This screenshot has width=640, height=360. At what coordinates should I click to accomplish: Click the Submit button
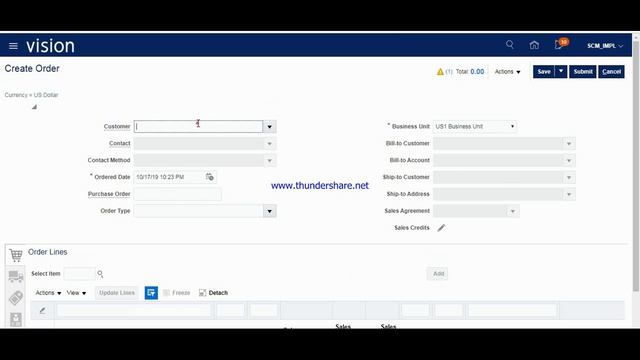pyautogui.click(x=582, y=71)
